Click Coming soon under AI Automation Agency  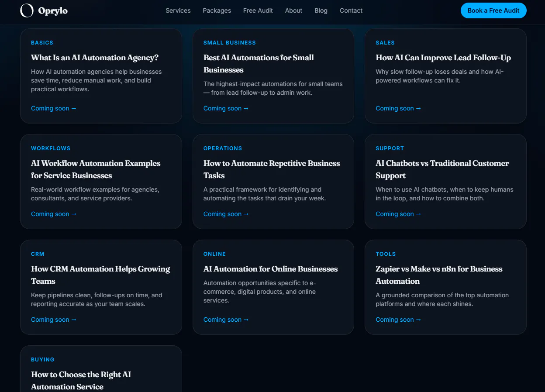click(54, 108)
